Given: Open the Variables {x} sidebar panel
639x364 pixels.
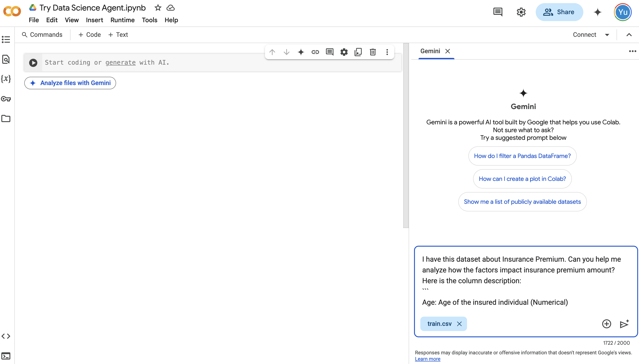Looking at the screenshot, I should tap(6, 79).
